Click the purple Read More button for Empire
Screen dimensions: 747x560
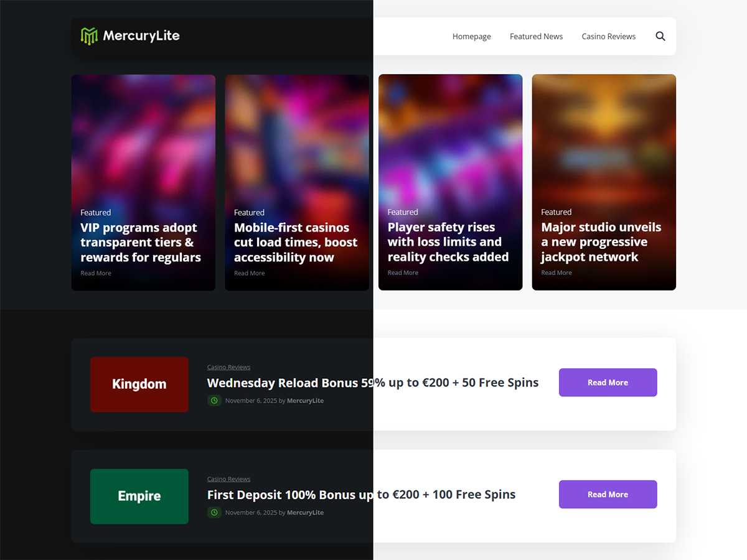click(608, 494)
